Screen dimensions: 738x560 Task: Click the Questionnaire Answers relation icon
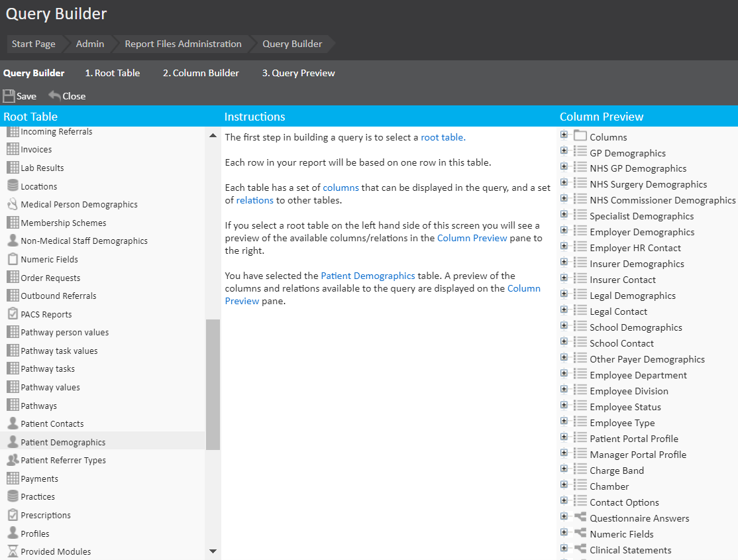click(580, 517)
